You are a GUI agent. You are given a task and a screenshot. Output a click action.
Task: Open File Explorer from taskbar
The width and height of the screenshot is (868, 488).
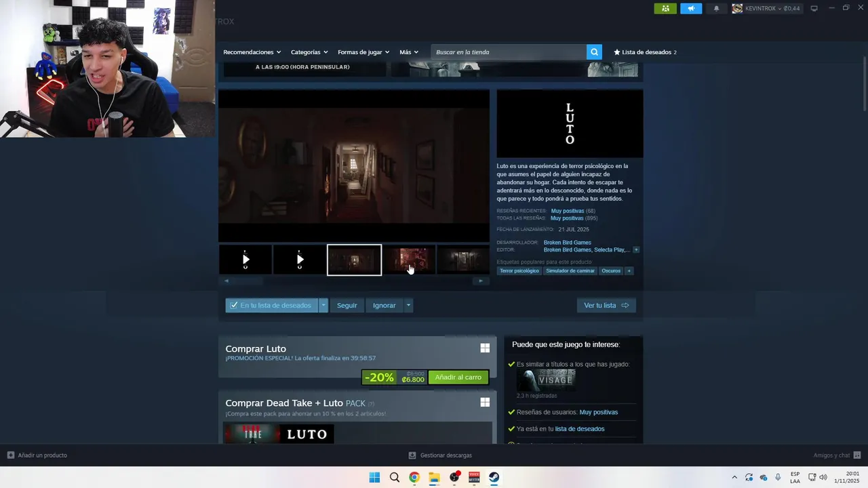click(x=434, y=477)
